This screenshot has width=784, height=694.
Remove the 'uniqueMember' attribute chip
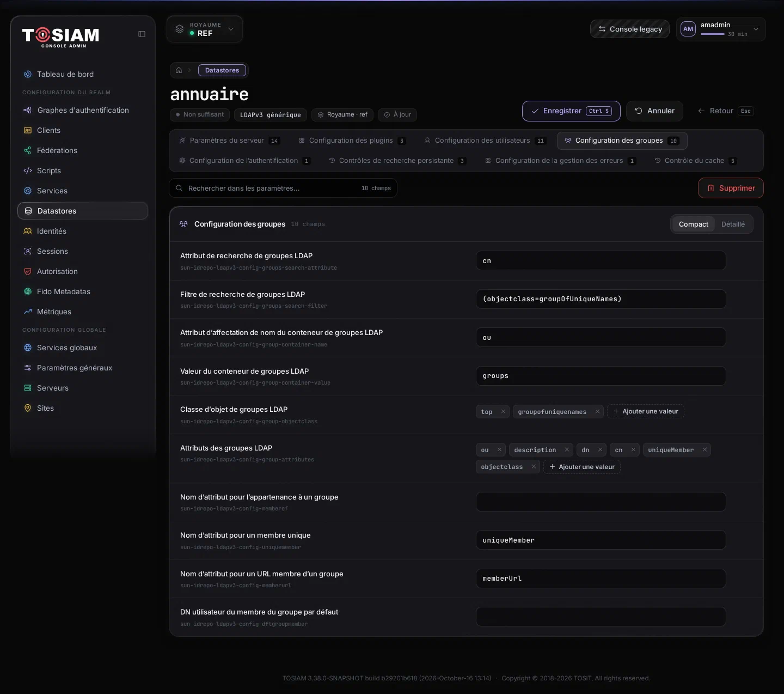tap(705, 449)
